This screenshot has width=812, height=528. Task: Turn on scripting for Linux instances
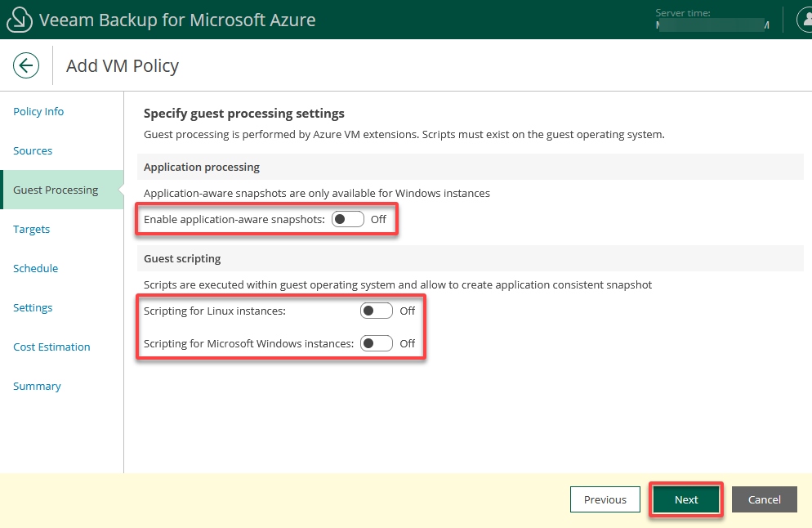click(377, 311)
